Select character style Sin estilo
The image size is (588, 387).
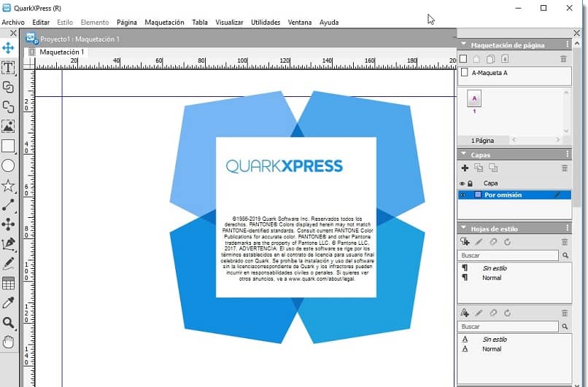[x=494, y=340]
